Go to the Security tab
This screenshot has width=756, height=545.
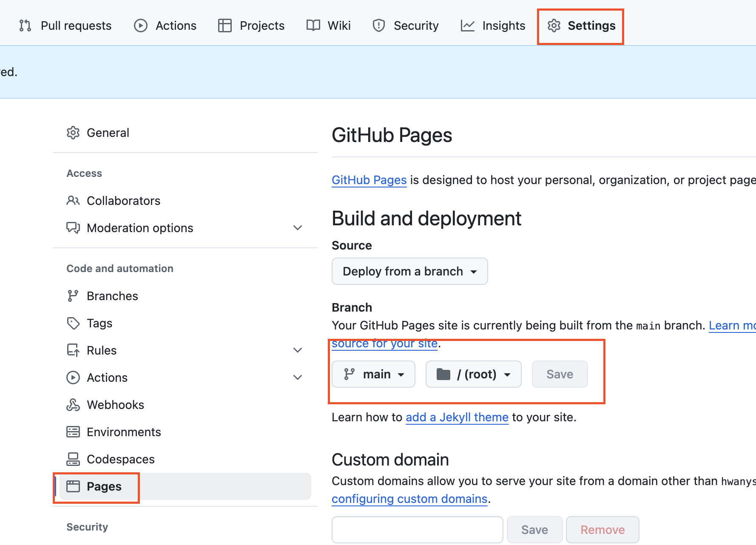pos(405,26)
